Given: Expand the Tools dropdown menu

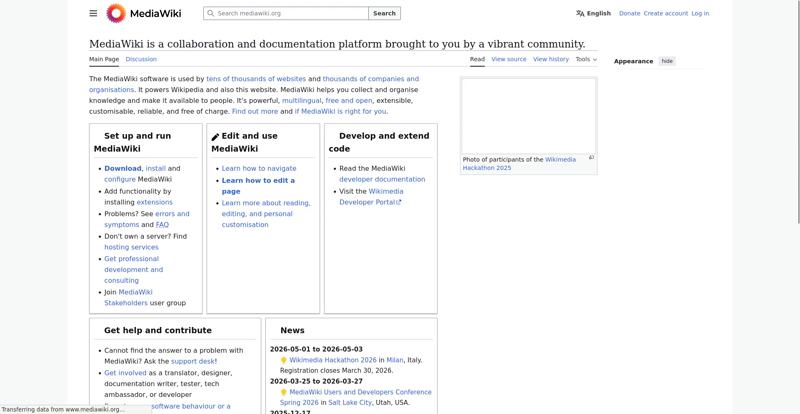Looking at the screenshot, I should (586, 59).
